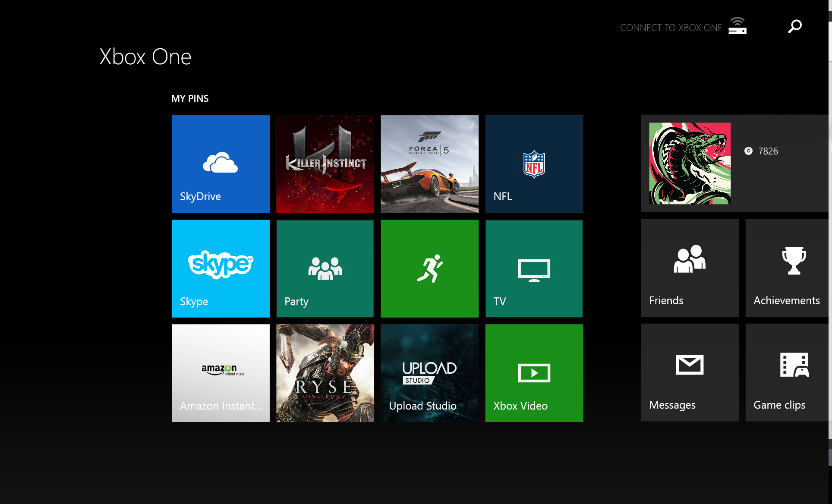
Task: Open the Game clips tile
Action: 787,372
